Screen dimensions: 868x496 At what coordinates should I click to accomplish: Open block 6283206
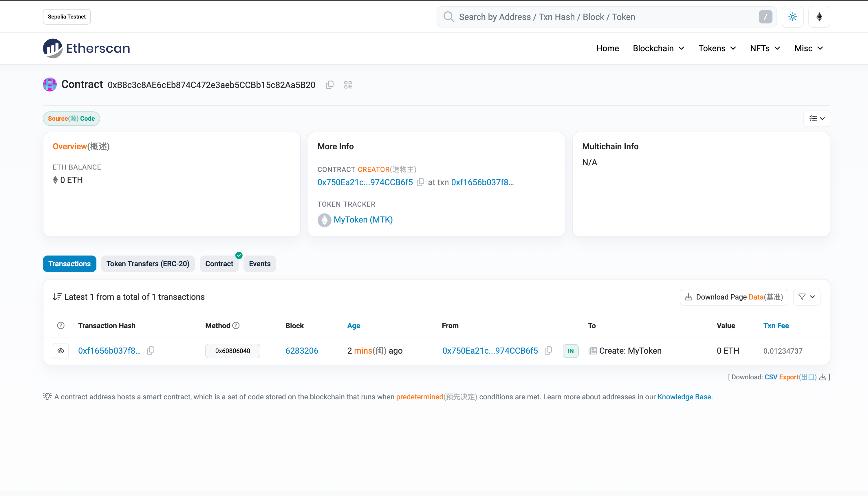302,350
